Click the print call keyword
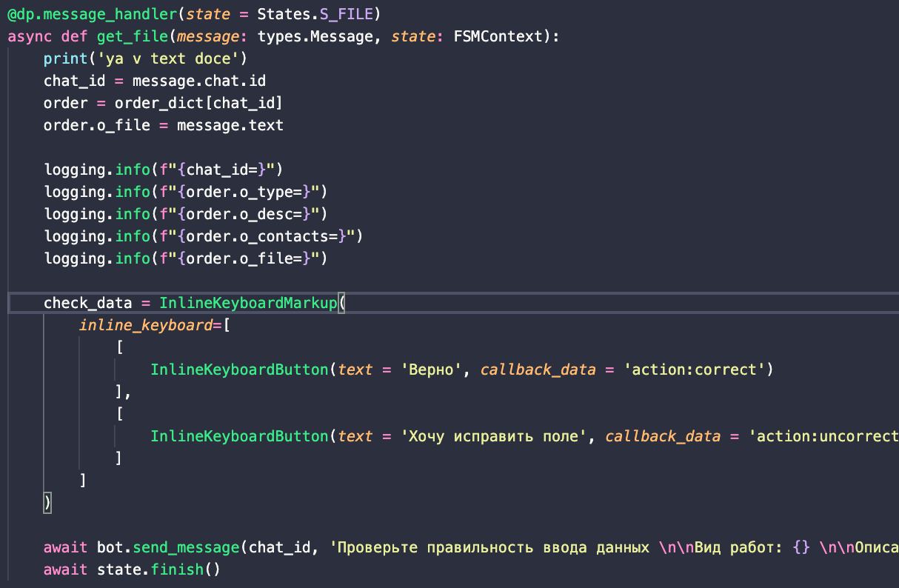This screenshot has width=899, height=588. (65, 59)
